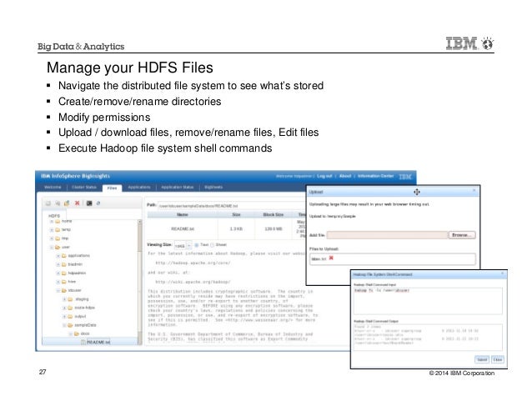Image resolution: width=532 pixels, height=411 pixels.
Task: Click the Name column header
Action: (x=183, y=214)
